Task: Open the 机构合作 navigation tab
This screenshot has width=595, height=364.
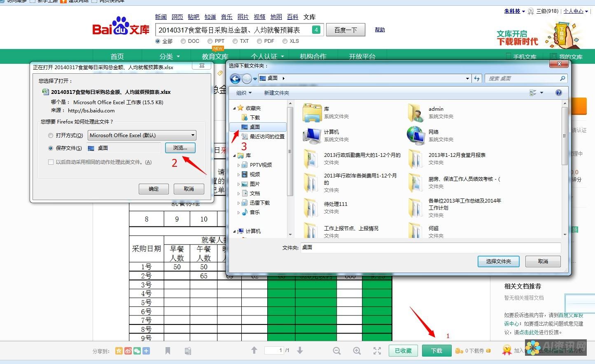Action: [x=313, y=56]
